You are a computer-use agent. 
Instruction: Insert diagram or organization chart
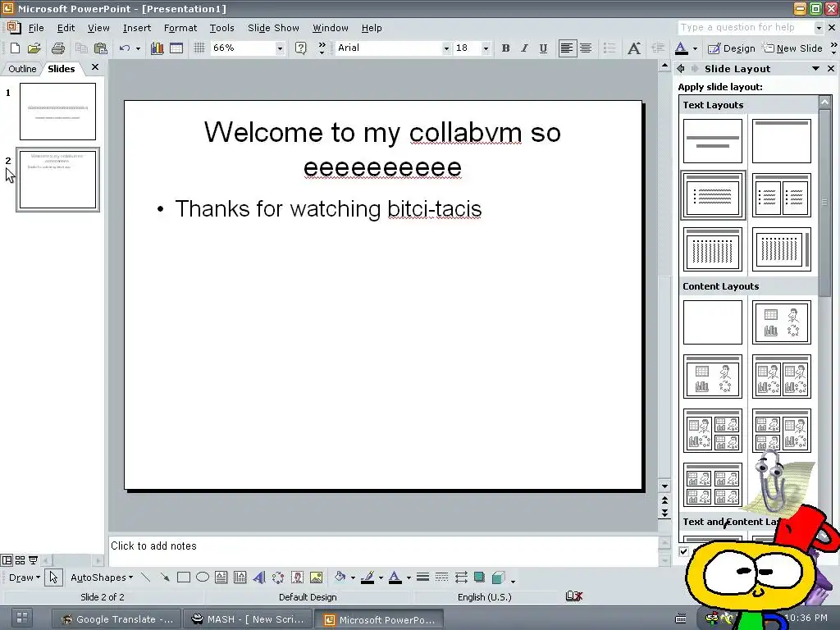coord(278,577)
